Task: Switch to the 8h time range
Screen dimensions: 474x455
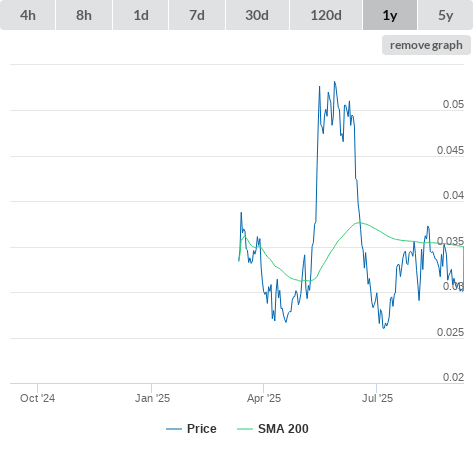Action: coord(84,15)
